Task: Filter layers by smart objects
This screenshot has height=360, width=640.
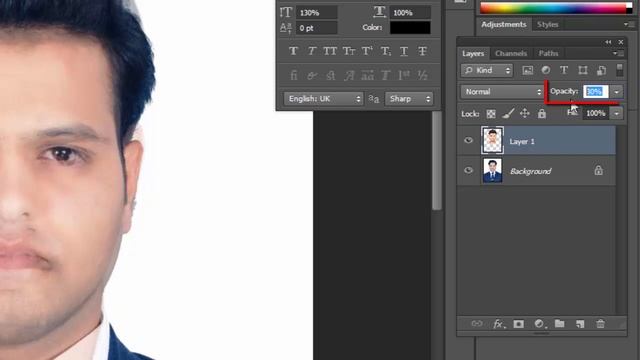Action: pyautogui.click(x=601, y=70)
